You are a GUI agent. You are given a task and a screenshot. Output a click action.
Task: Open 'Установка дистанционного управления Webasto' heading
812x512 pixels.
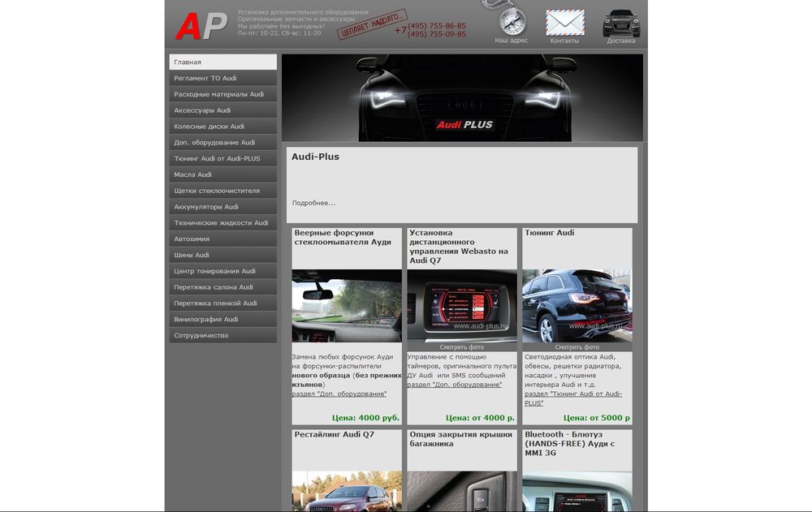click(x=459, y=247)
